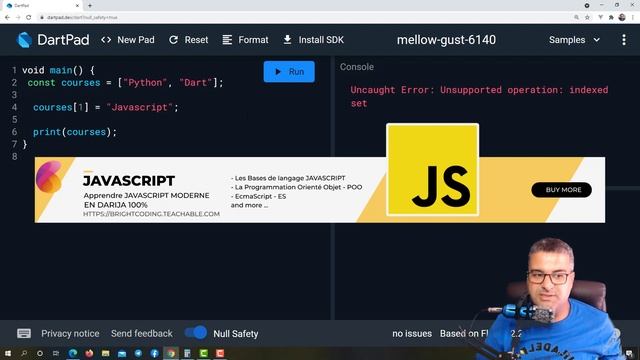Screen dimensions: 640x360
Task: Open File Explorer from taskbar
Action: coord(106,353)
